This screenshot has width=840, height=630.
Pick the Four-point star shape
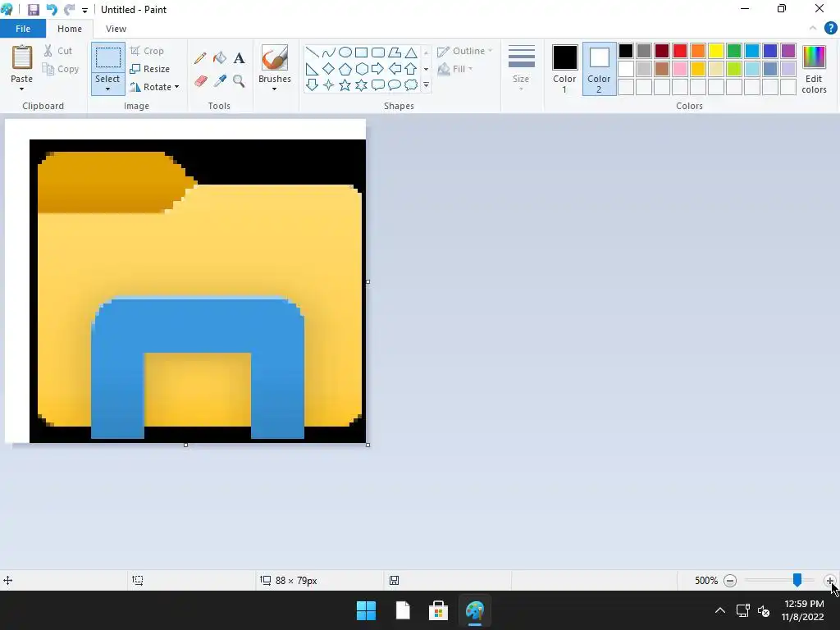click(328, 84)
